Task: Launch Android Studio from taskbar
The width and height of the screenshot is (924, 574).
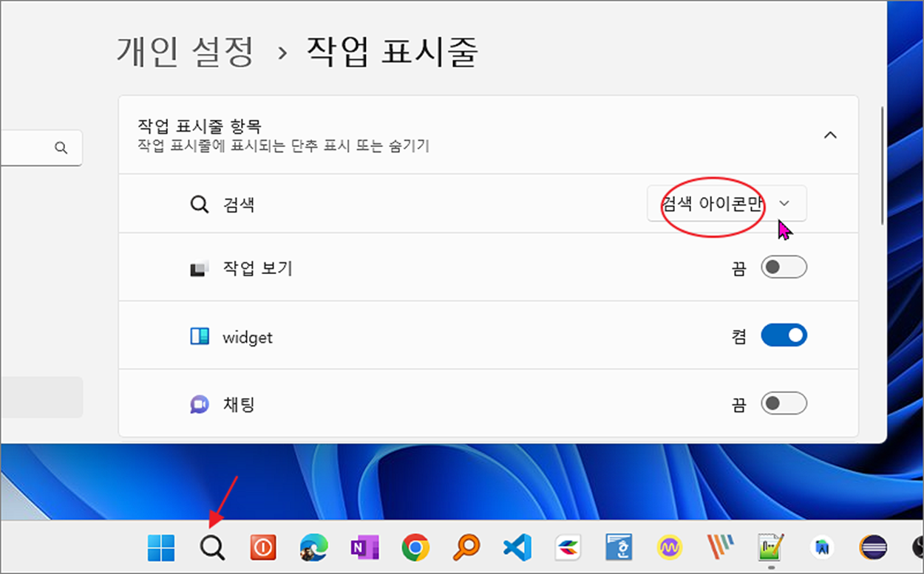Action: point(821,548)
